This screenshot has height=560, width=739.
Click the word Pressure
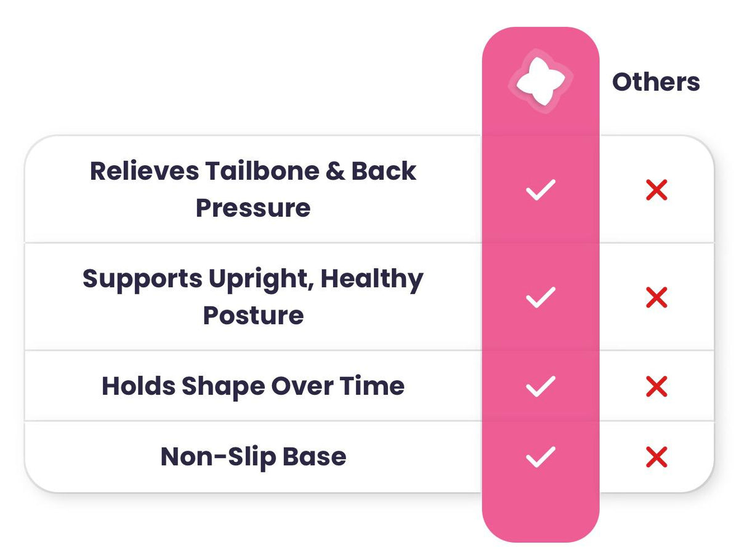click(x=253, y=208)
